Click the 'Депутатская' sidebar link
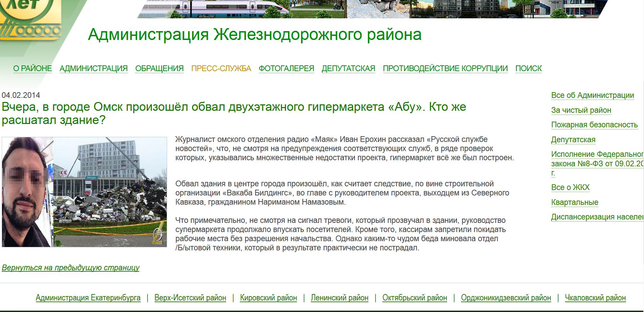 [573, 140]
